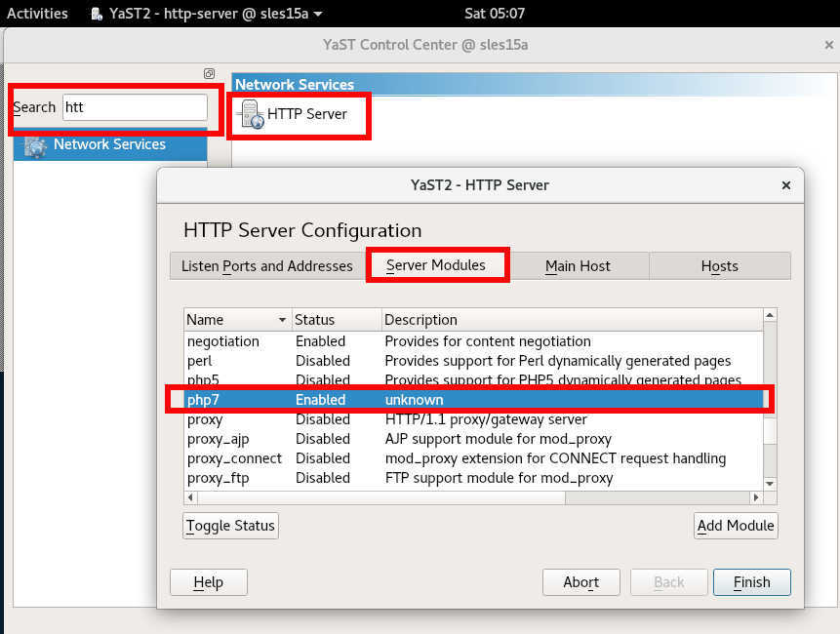
Task: Click the horizontal scrollbar thumb in module list
Action: click(x=381, y=497)
